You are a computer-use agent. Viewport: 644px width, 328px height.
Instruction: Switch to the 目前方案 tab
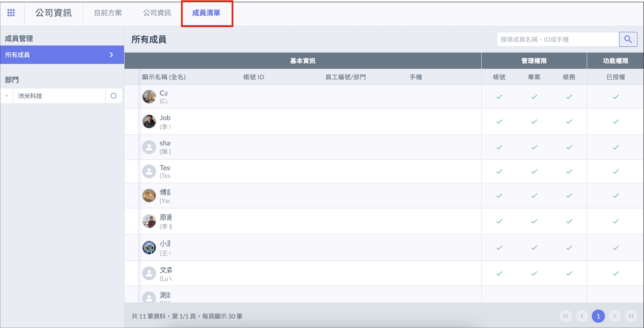point(108,13)
